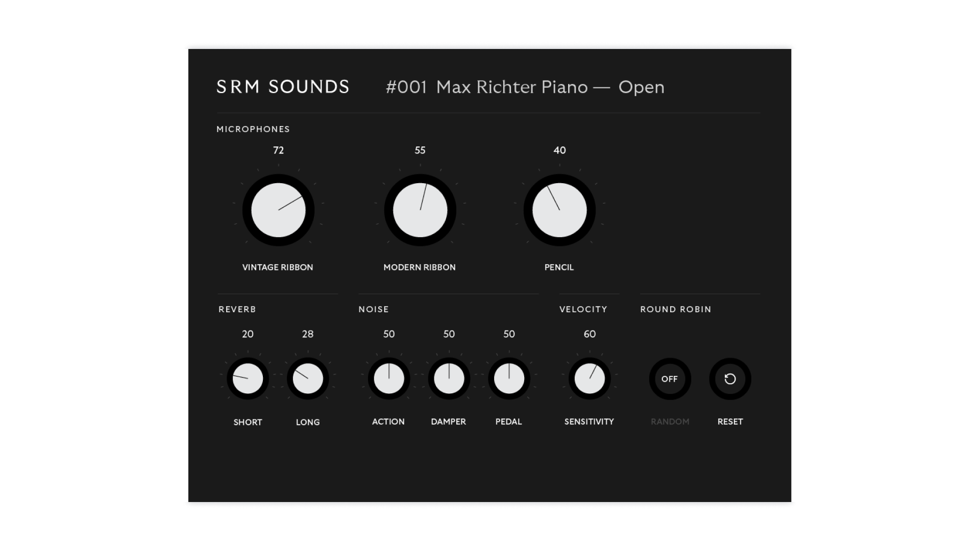
Task: Click the Vintage Ribbon value 72
Action: (278, 150)
